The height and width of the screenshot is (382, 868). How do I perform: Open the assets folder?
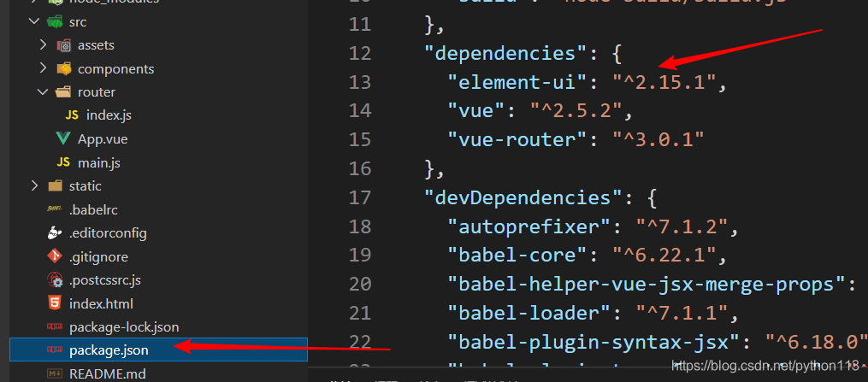(96, 45)
